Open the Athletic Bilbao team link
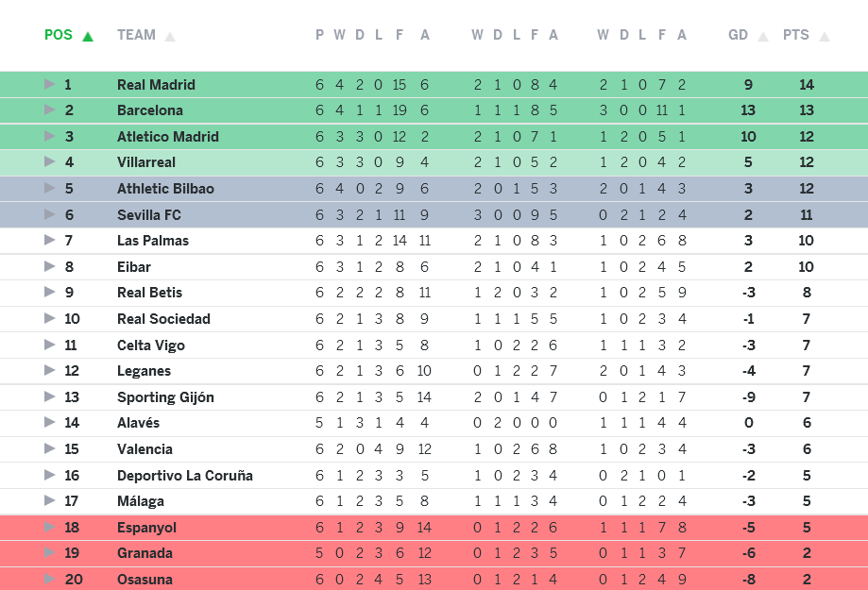Viewport: 868px width, 590px height. click(165, 189)
